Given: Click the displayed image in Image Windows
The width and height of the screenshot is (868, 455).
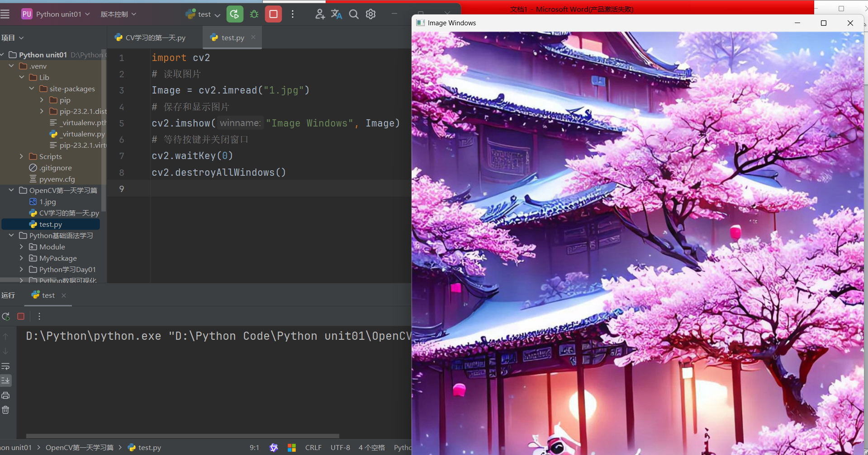Looking at the screenshot, I should [638, 243].
